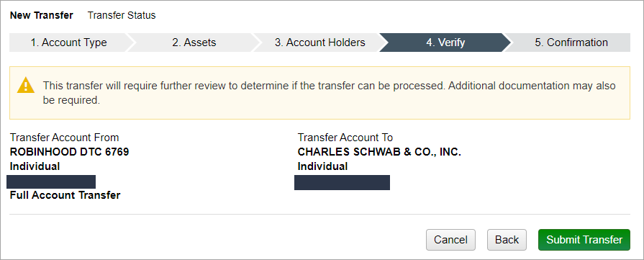Image resolution: width=644 pixels, height=260 pixels.
Task: Go back with the Back button
Action: [x=507, y=240]
